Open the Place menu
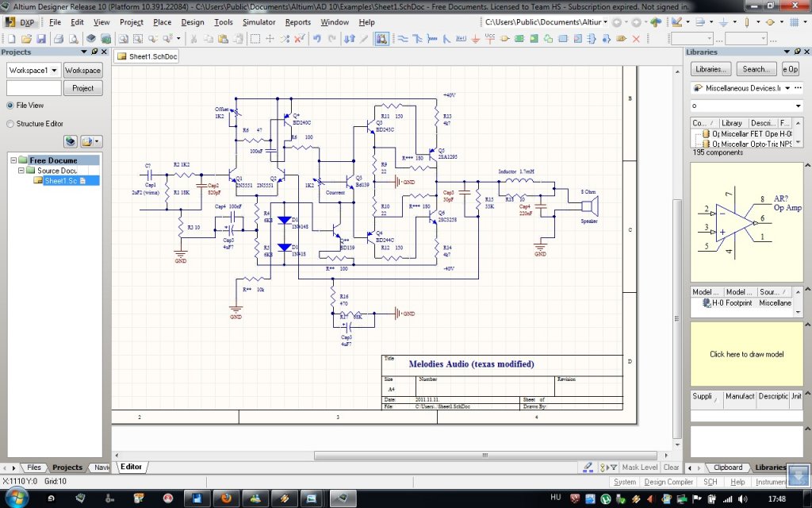 (162, 22)
